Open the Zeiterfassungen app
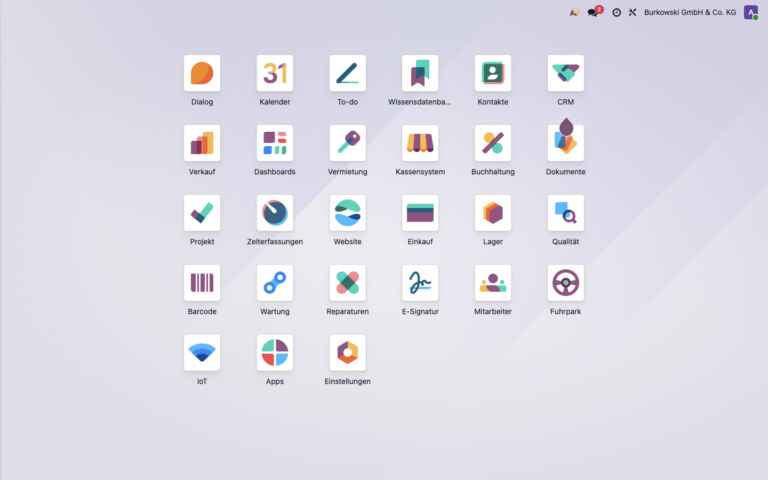The image size is (768, 480). pos(275,213)
